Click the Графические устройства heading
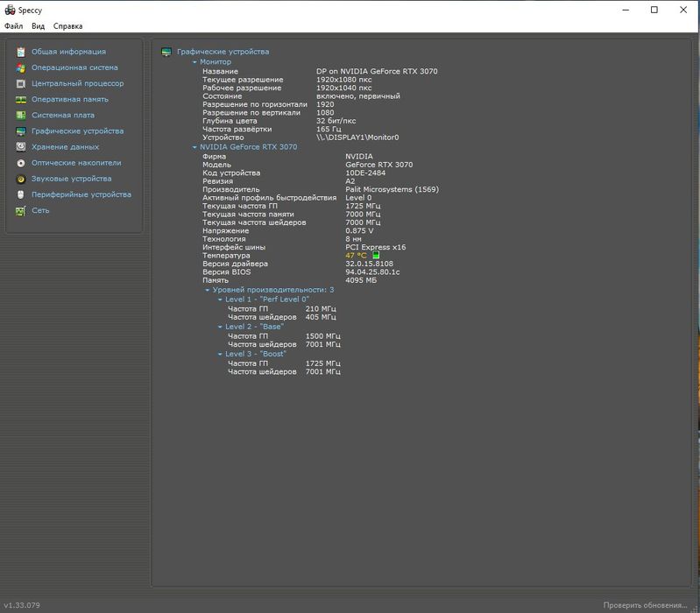The width and height of the screenshot is (700, 613). (x=223, y=52)
